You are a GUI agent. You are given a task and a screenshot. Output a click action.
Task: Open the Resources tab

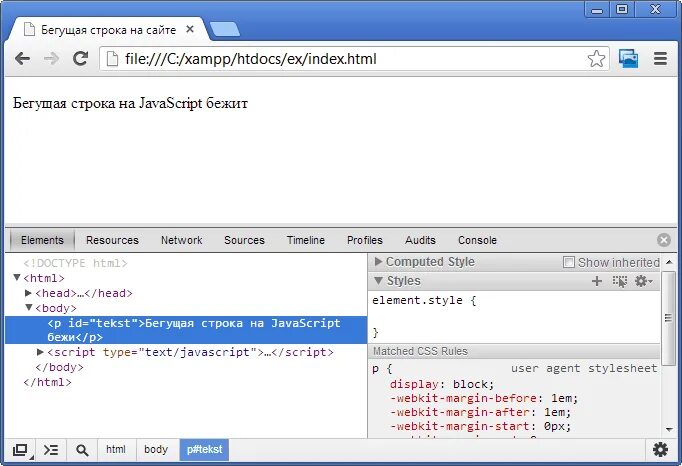(x=112, y=240)
